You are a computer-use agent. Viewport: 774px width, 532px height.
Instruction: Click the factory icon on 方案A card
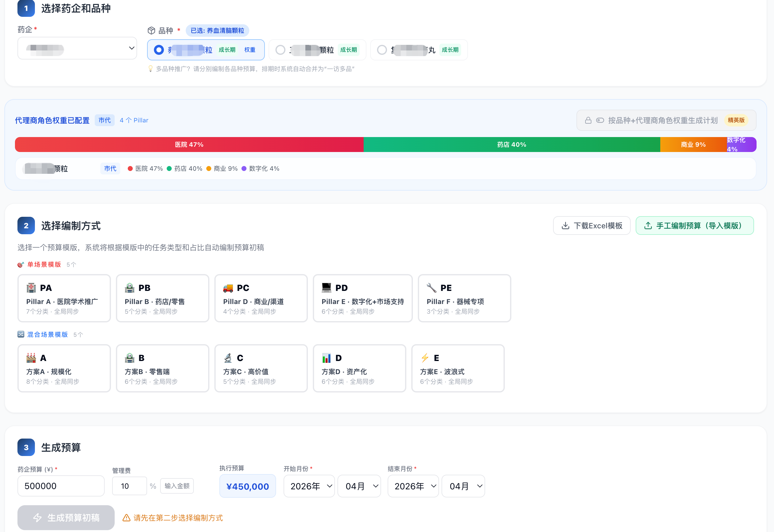[31, 358]
